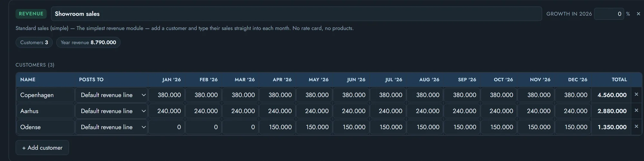
Task: Edit Aarhus Mar '26 sales value
Action: click(240, 111)
